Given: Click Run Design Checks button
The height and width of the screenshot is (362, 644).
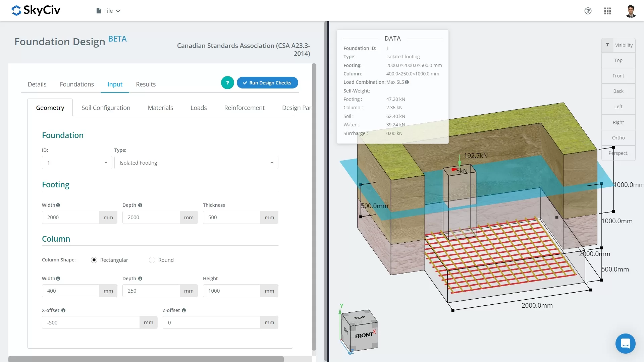Looking at the screenshot, I should pyautogui.click(x=267, y=83).
